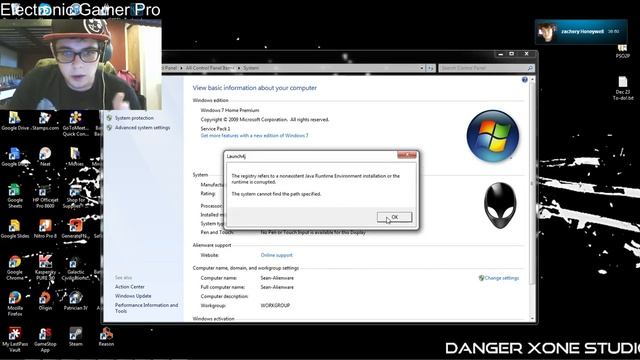Viewport: 640px width, 360px height.
Task: Close the LaunchMj error dialog
Action: [407, 155]
